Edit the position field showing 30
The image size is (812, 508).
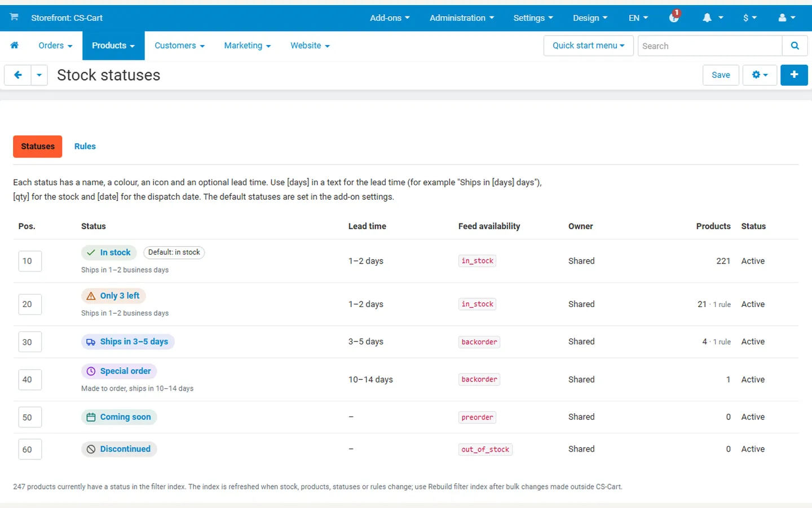[x=30, y=342]
